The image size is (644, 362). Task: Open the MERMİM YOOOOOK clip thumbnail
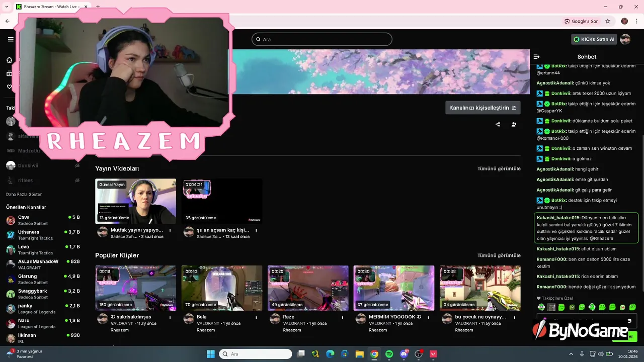pyautogui.click(x=394, y=288)
